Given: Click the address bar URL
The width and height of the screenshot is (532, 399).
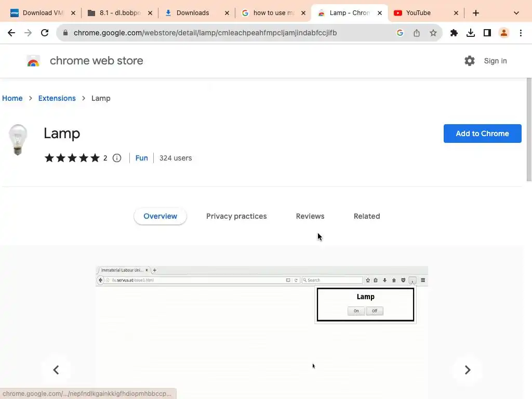Looking at the screenshot, I should click(205, 33).
